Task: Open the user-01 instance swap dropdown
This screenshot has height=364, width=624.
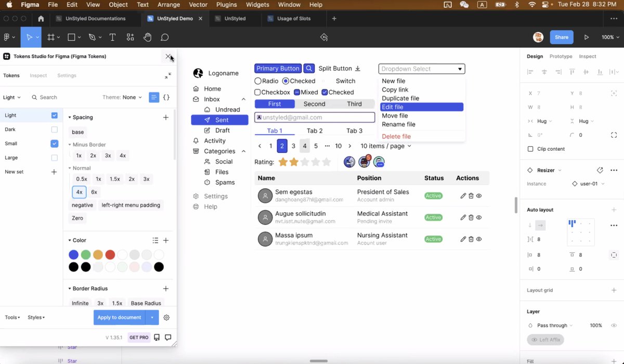Action: pyautogui.click(x=588, y=184)
